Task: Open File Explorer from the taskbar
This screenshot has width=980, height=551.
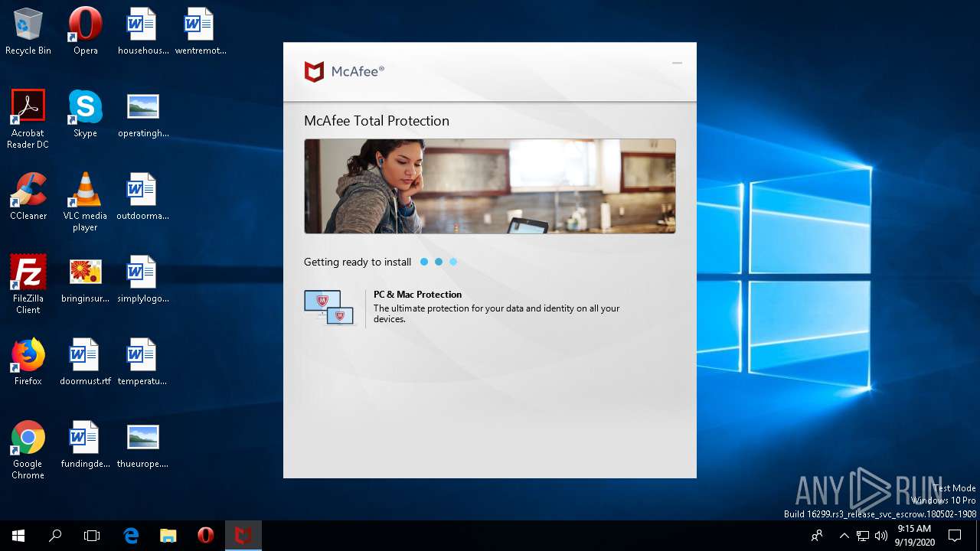Action: pyautogui.click(x=168, y=536)
